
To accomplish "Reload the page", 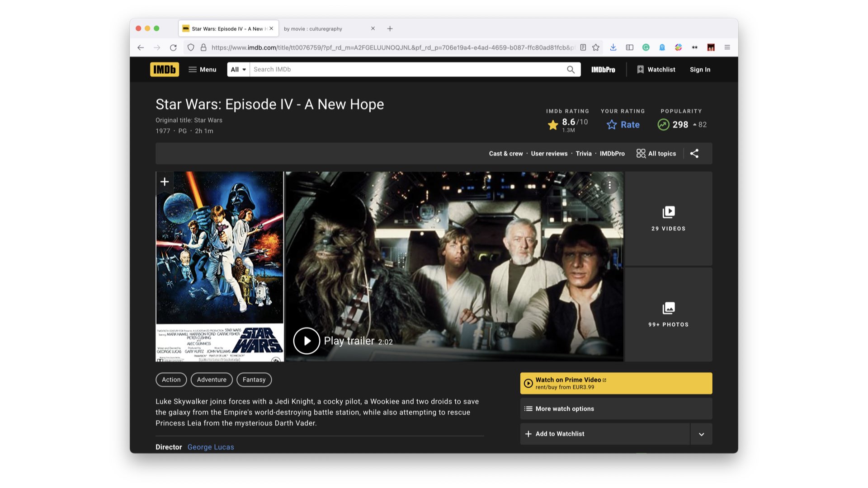I will tap(173, 47).
